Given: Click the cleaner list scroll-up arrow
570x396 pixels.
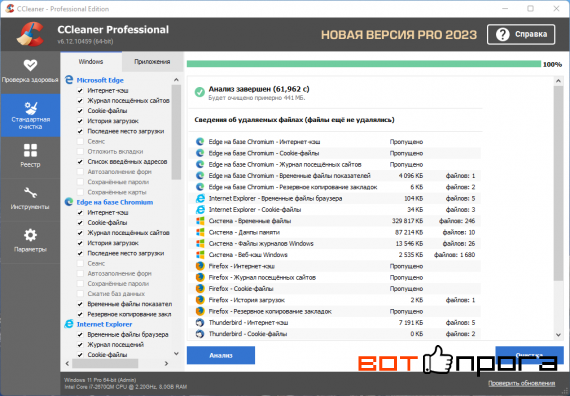Looking at the screenshot, I should (176, 80).
